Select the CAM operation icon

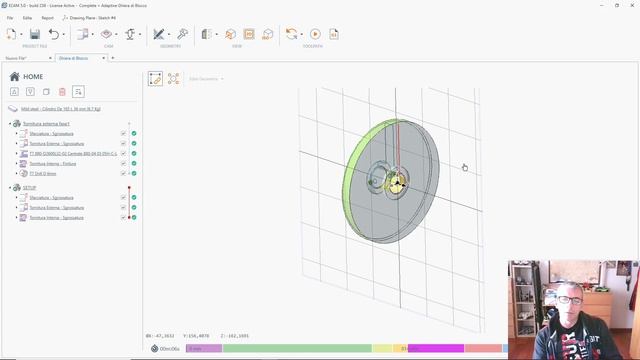tap(106, 34)
